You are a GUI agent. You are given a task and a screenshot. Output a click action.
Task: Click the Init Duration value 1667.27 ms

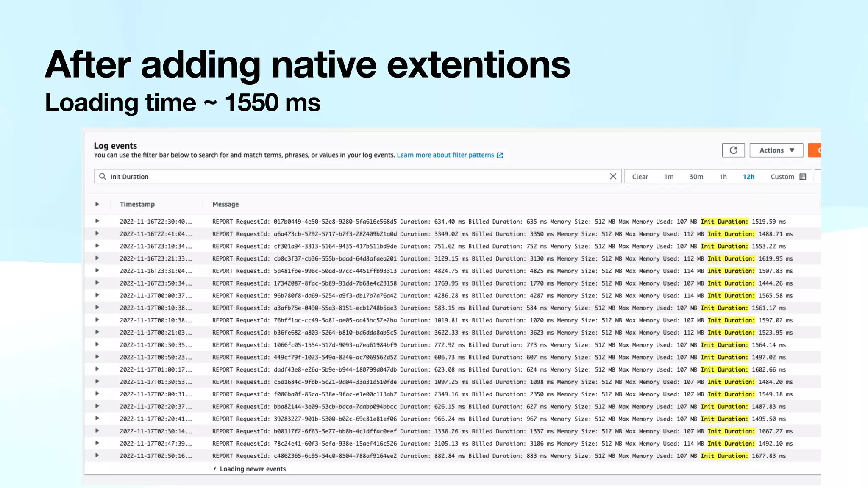[776, 431]
